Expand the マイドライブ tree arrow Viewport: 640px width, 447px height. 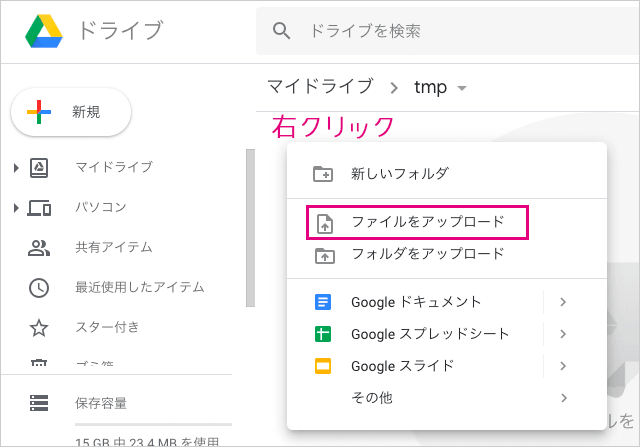tap(16, 167)
